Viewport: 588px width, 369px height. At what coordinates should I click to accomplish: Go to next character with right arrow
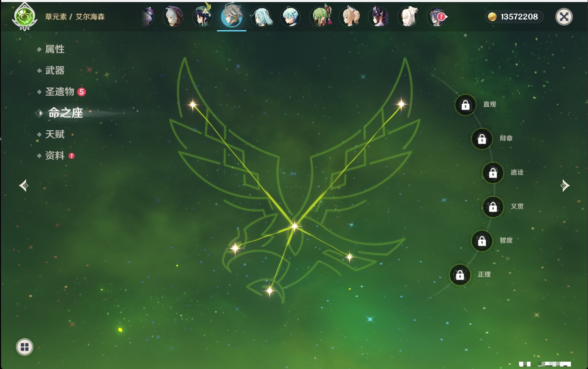[565, 186]
